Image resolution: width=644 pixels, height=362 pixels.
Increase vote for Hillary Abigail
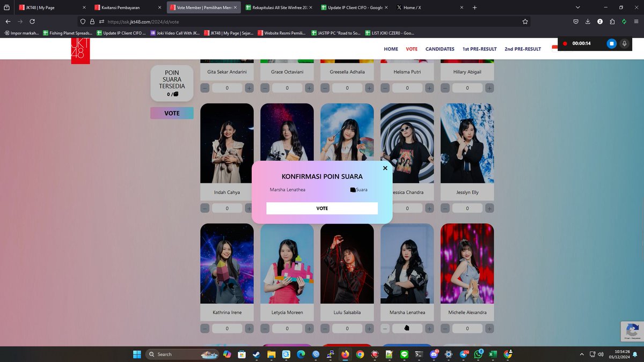point(490,88)
